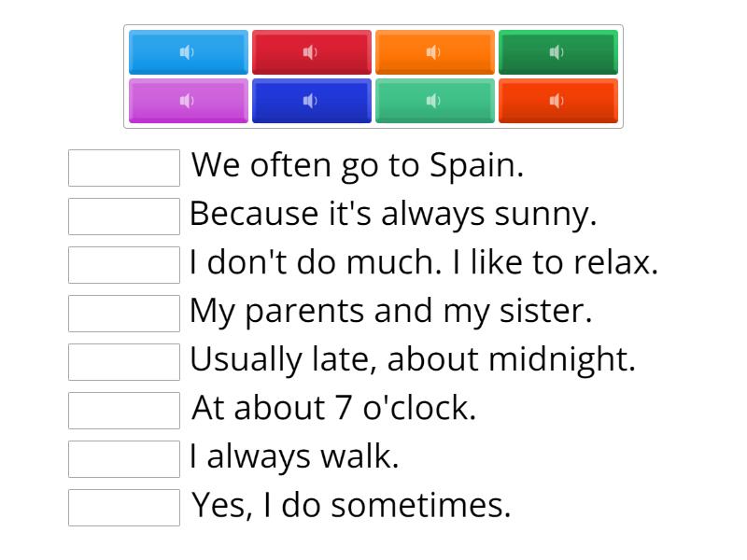Select the box next to 'Because it's always sunny.'

click(x=124, y=217)
